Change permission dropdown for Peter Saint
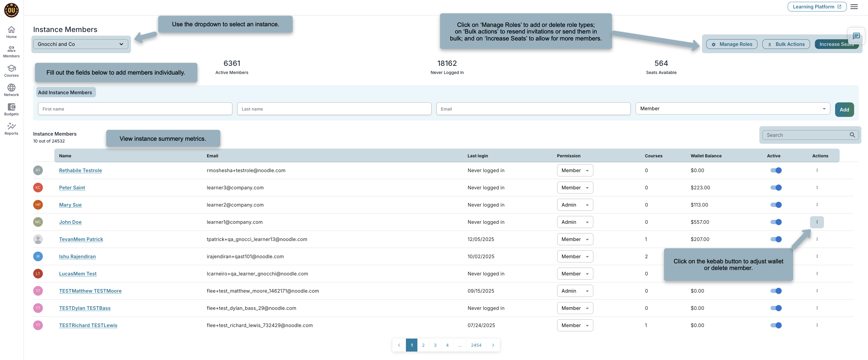This screenshot has height=360, width=868. pos(575,188)
